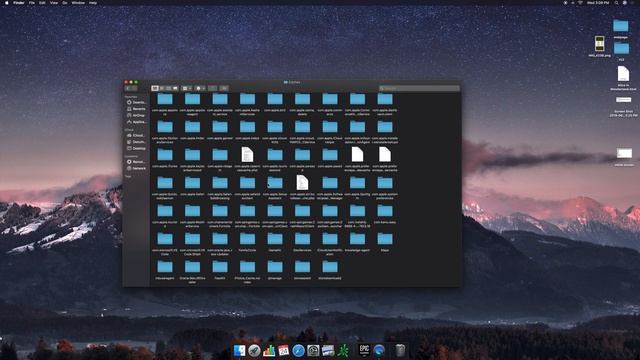
Task: Select the GeoServices folder
Action: (302, 239)
